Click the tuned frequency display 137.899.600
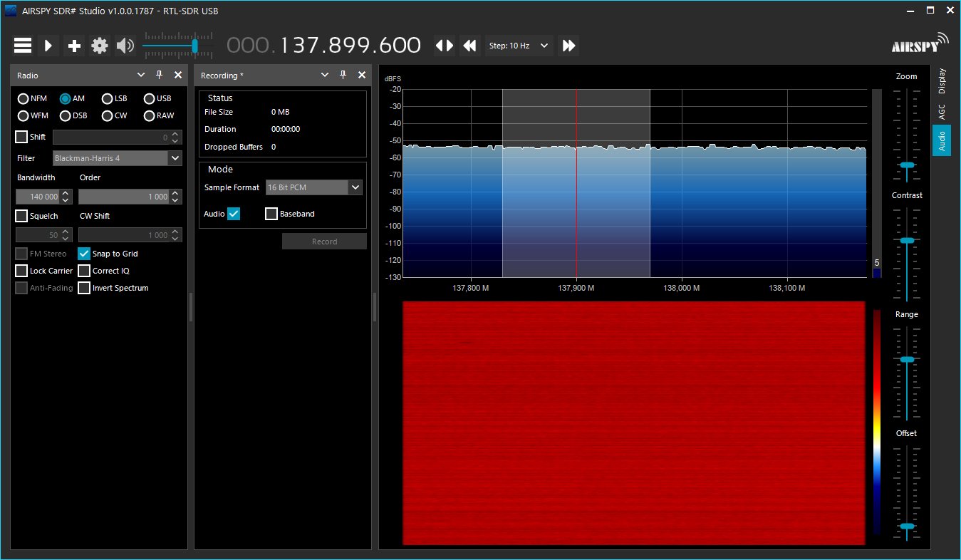 tap(324, 46)
